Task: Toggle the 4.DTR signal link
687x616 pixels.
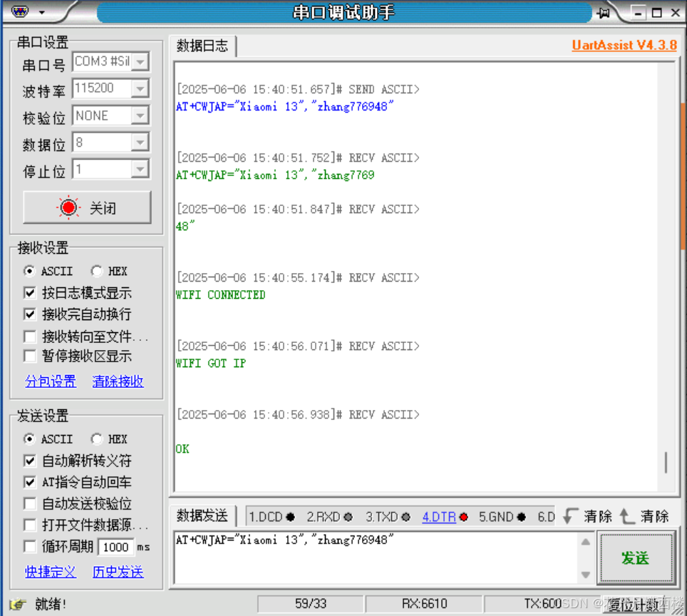Action: (x=439, y=518)
